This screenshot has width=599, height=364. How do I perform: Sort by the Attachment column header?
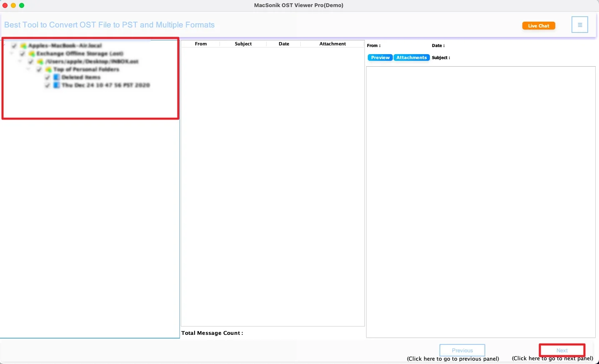point(333,44)
